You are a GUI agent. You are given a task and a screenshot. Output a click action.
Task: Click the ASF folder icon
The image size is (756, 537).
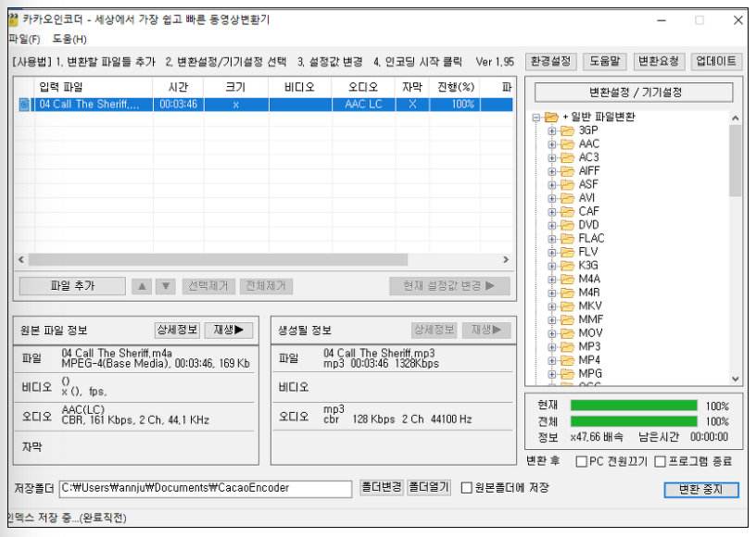coord(567,184)
